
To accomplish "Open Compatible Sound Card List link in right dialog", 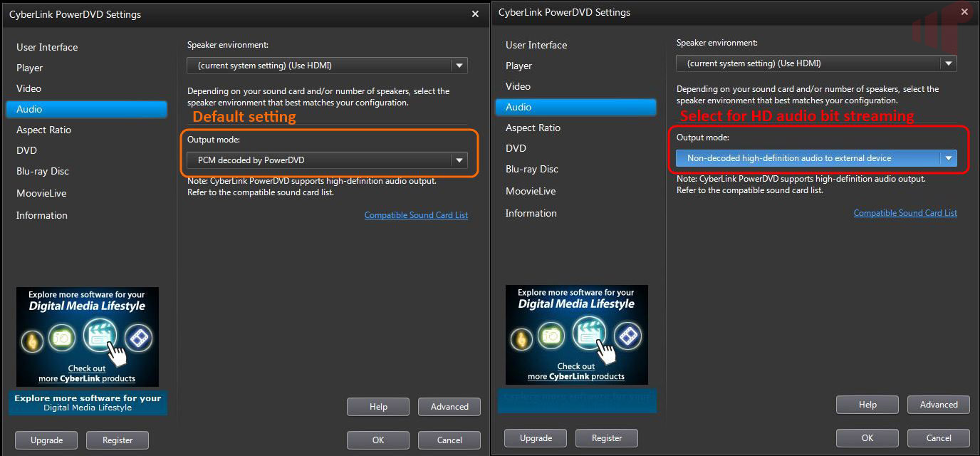I will tap(905, 213).
